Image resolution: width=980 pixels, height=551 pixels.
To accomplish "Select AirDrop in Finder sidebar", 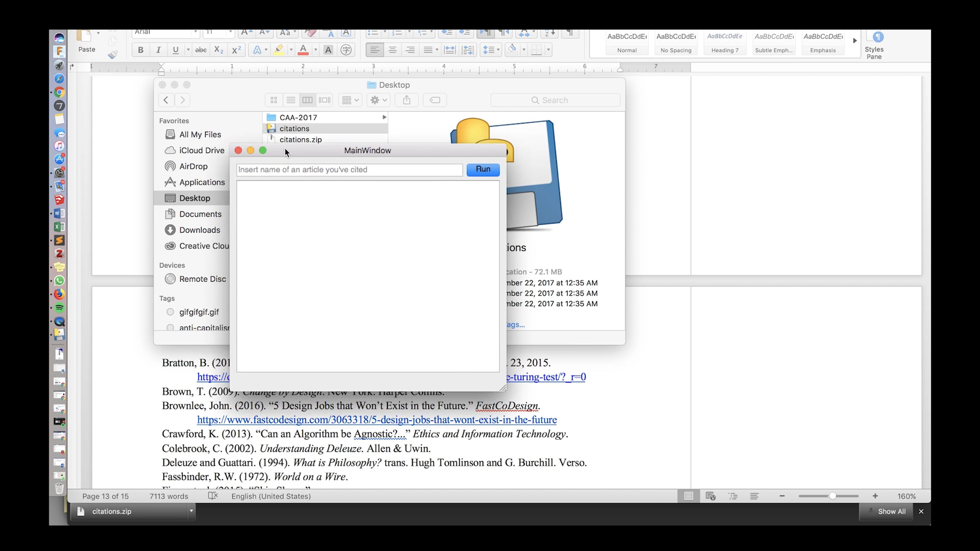I will click(193, 166).
